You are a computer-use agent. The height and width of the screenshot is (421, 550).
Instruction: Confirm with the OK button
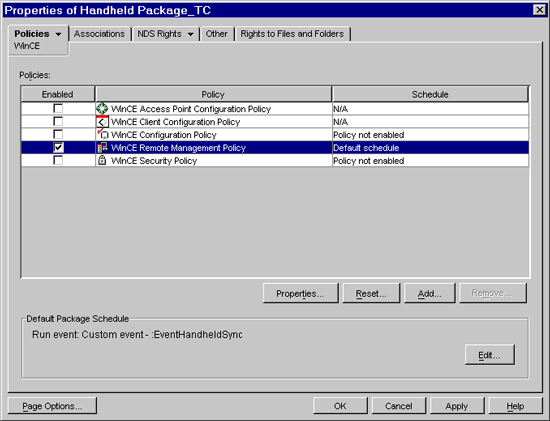[340, 406]
